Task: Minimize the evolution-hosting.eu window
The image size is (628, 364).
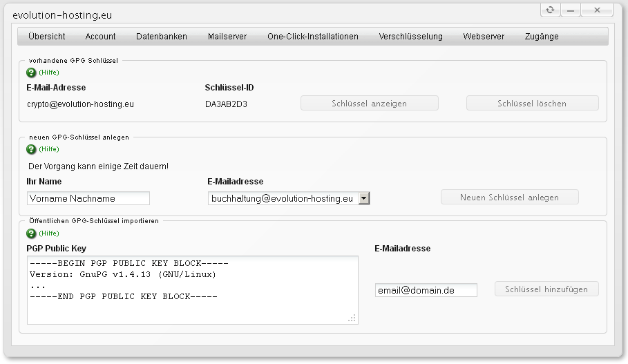Action: [571, 10]
